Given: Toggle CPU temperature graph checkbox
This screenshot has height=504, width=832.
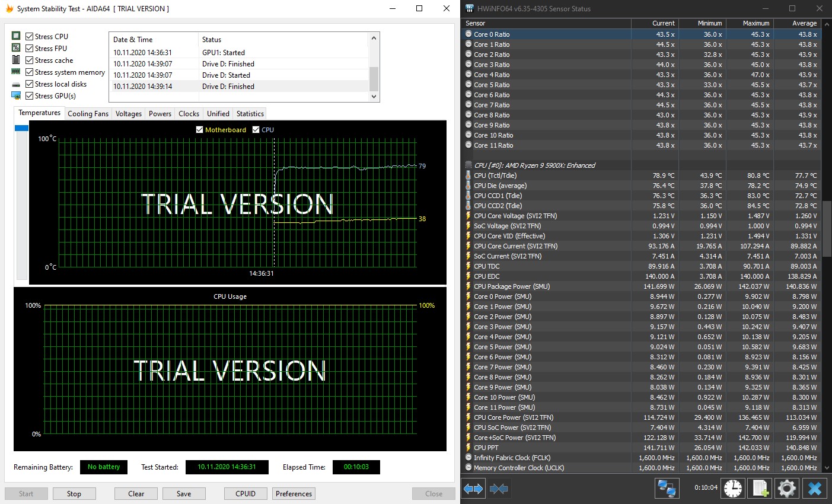Looking at the screenshot, I should [256, 129].
